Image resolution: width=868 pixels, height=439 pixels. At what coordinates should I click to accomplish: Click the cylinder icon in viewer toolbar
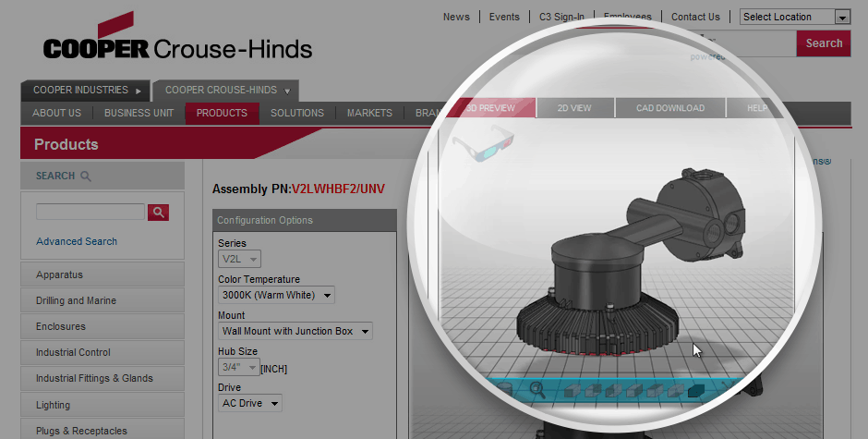coord(505,390)
